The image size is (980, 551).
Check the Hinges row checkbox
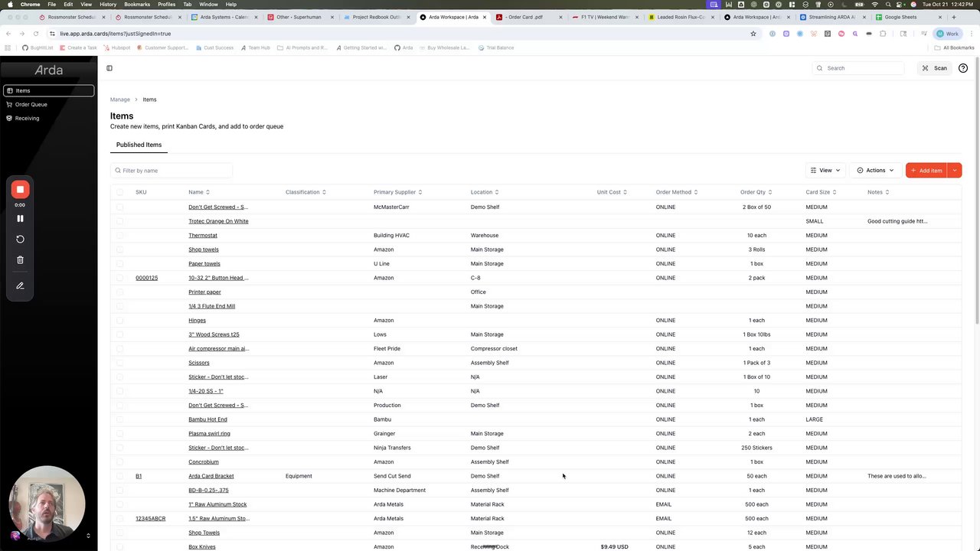click(119, 320)
